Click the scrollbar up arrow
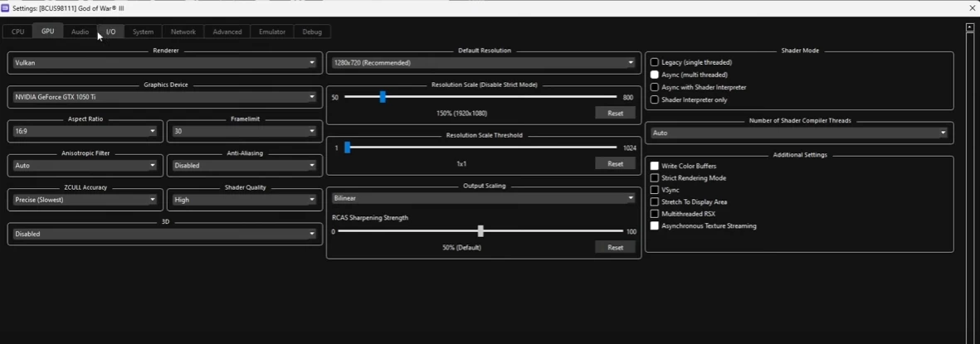 tap(969, 27)
